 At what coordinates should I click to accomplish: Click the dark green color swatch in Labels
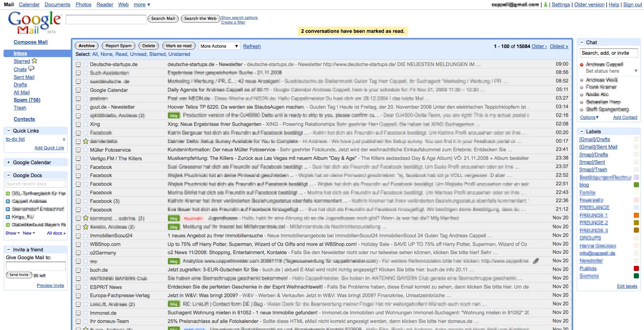click(636, 276)
